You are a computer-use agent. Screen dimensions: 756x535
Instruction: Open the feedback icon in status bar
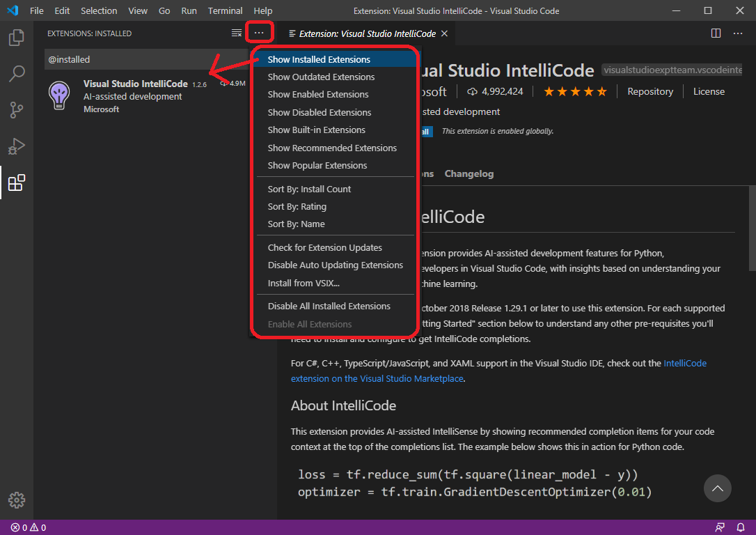[x=720, y=528]
